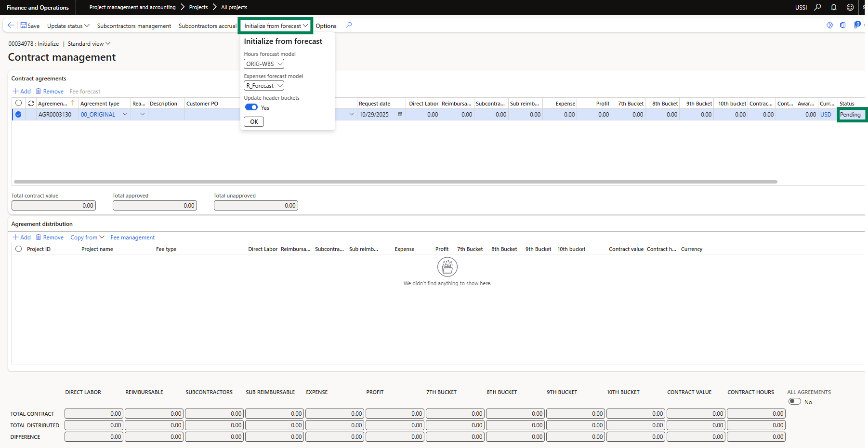868x448 pixels.
Task: Click the Total contract value field
Action: pos(53,206)
